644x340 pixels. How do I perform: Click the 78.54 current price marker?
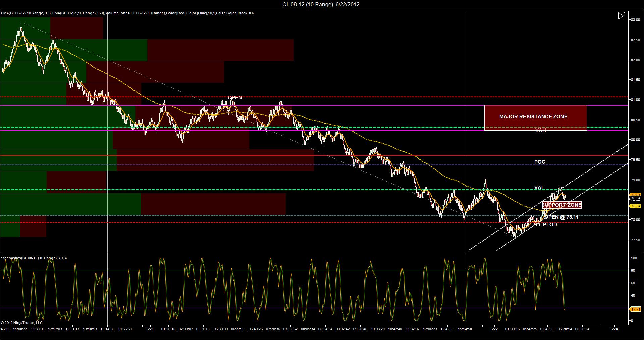(x=636, y=198)
